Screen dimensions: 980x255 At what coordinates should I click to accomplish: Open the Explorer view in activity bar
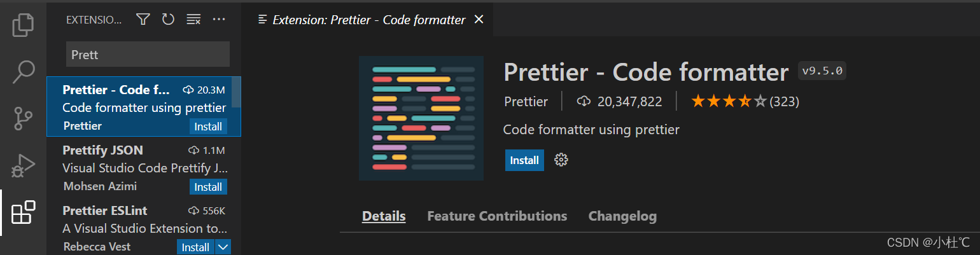[23, 24]
